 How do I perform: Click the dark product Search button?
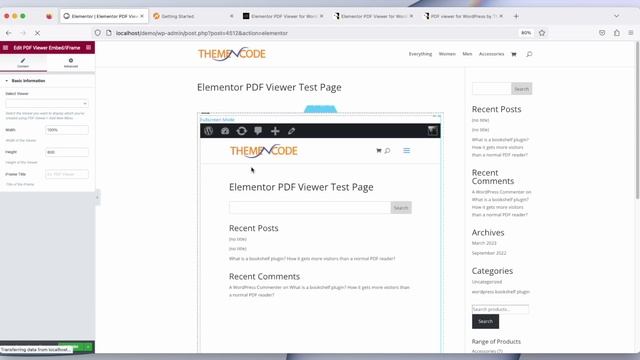(x=485, y=321)
